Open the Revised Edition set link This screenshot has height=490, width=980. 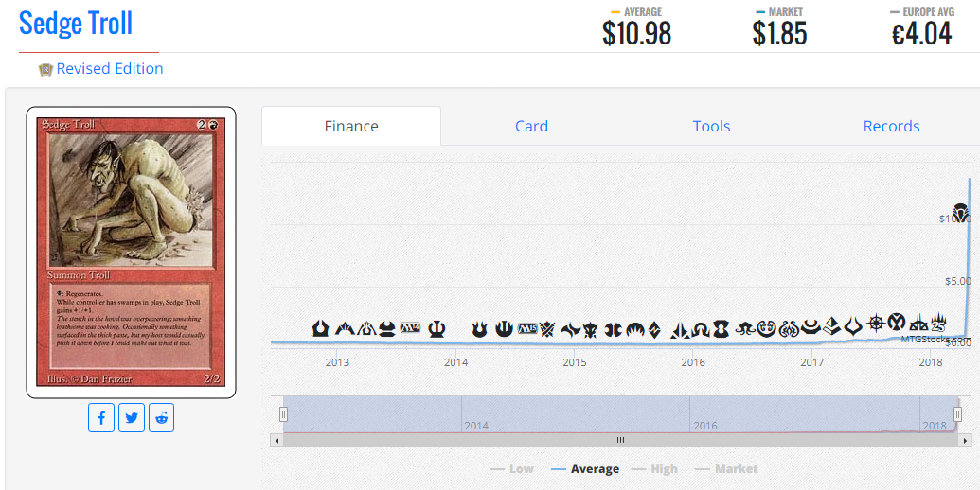(110, 69)
